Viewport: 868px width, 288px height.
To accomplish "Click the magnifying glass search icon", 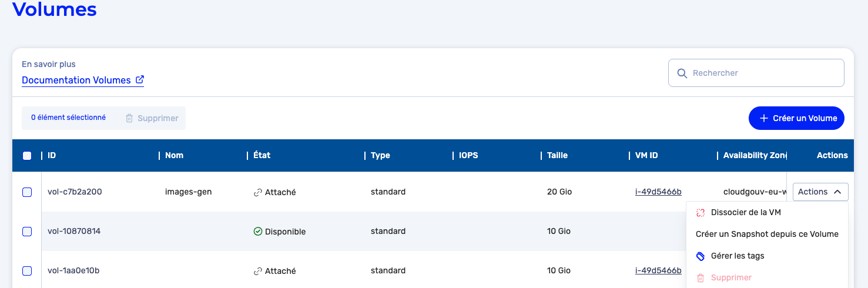I will pos(682,73).
